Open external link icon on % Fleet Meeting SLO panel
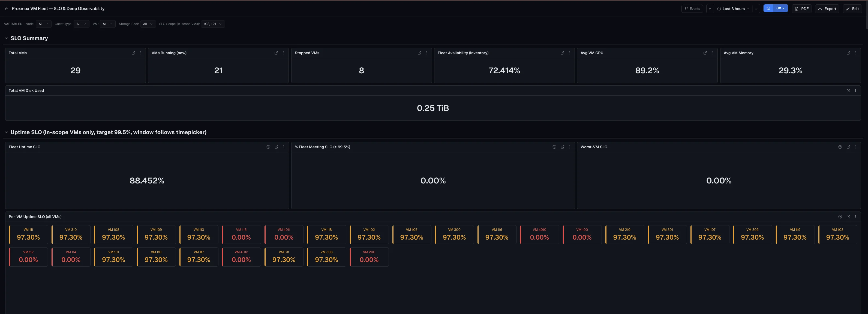The image size is (868, 314). pyautogui.click(x=562, y=147)
